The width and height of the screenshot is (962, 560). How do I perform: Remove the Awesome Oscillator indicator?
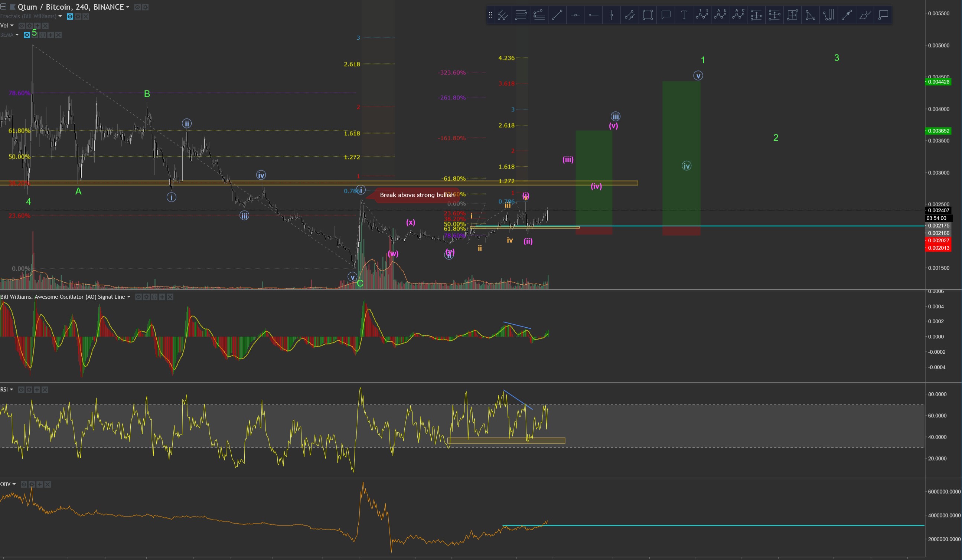(x=170, y=297)
